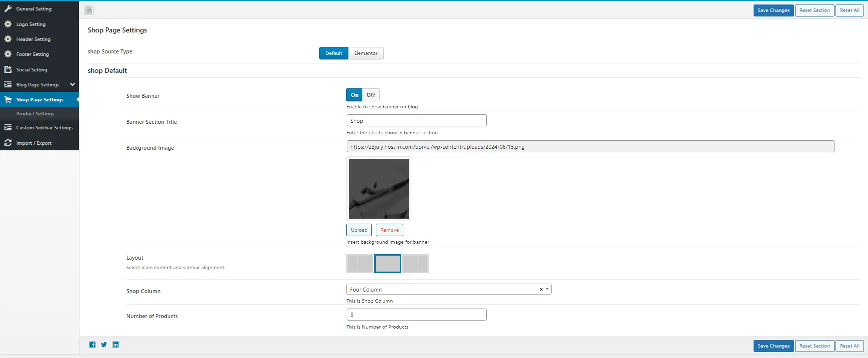Choose the full-width no-sidebar layout icon
The height and width of the screenshot is (358, 868).
[x=388, y=264]
